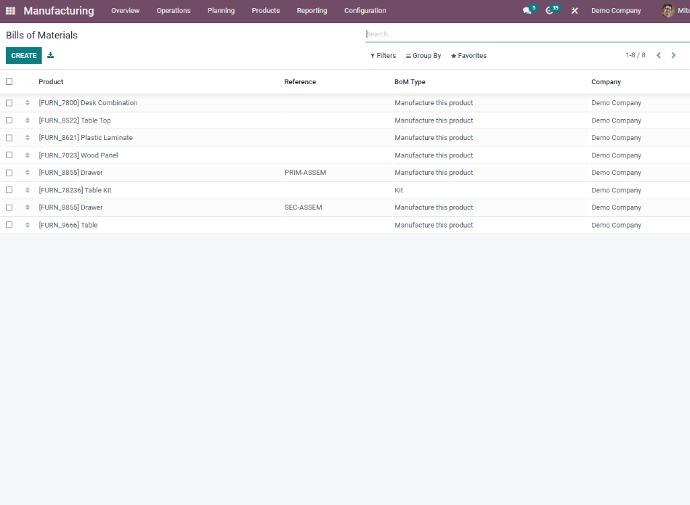Open the Overview menu
Viewport: 690px width, 505px height.
click(x=125, y=11)
